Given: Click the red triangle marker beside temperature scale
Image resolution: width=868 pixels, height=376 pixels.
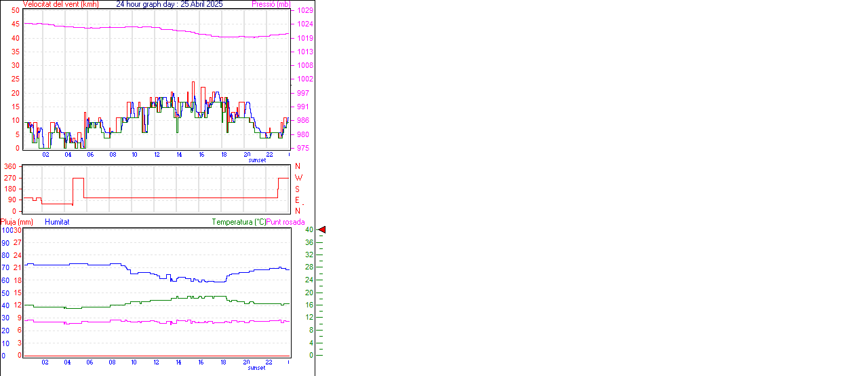Looking at the screenshot, I should tap(322, 230).
